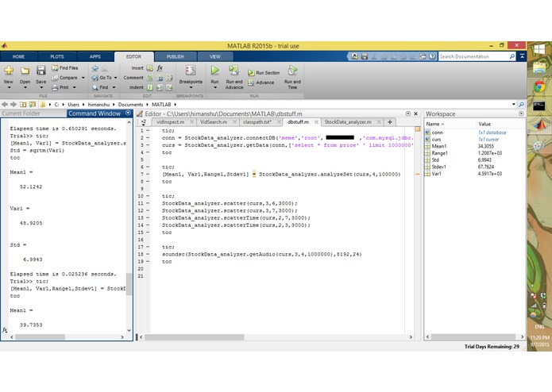Click the Advance button
The width and height of the screenshot is (552, 392).
click(x=261, y=83)
